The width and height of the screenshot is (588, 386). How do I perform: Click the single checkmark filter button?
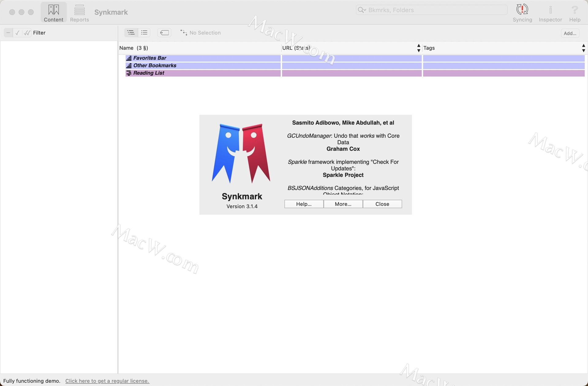click(x=17, y=33)
